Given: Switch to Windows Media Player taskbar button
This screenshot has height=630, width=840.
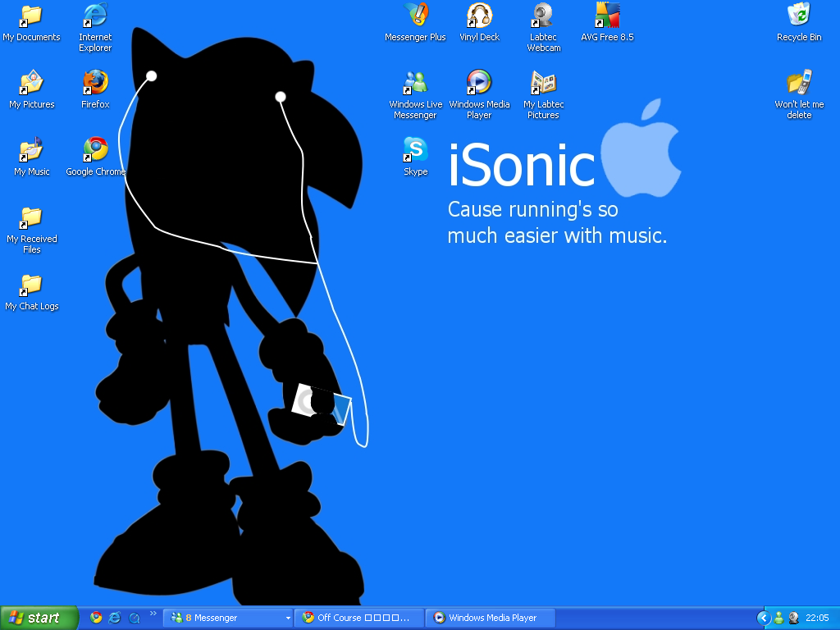Looking at the screenshot, I should [491, 618].
